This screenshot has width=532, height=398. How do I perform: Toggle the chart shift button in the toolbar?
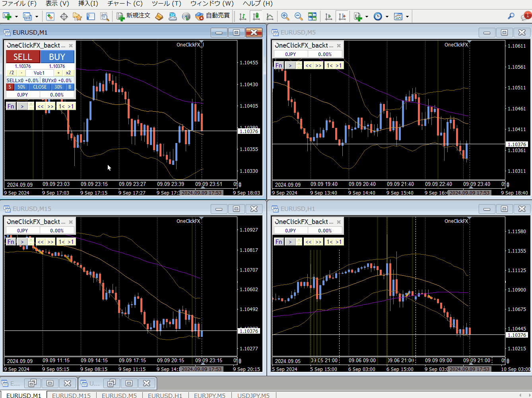[x=342, y=16]
